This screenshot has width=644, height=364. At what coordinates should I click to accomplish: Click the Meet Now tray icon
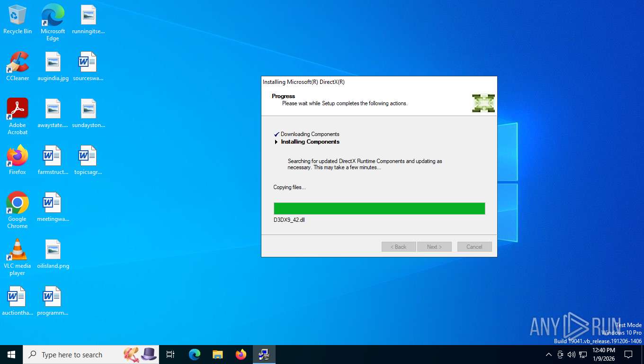tap(560, 355)
